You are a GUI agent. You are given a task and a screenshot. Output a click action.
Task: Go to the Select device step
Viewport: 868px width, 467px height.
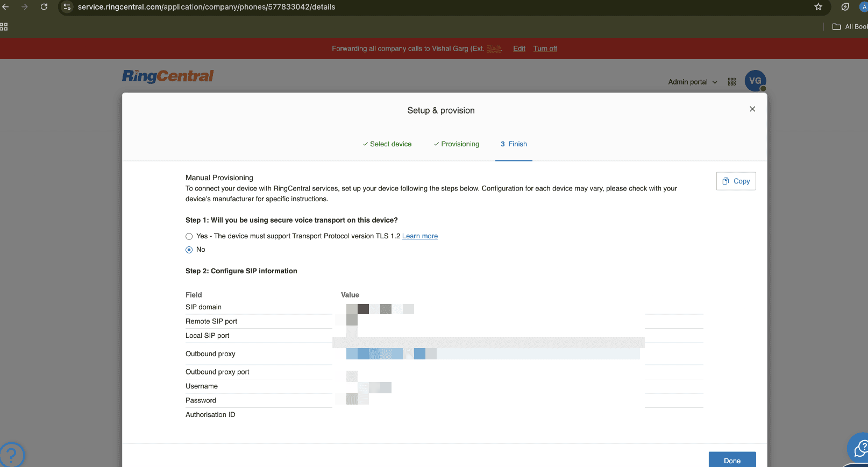pyautogui.click(x=387, y=144)
